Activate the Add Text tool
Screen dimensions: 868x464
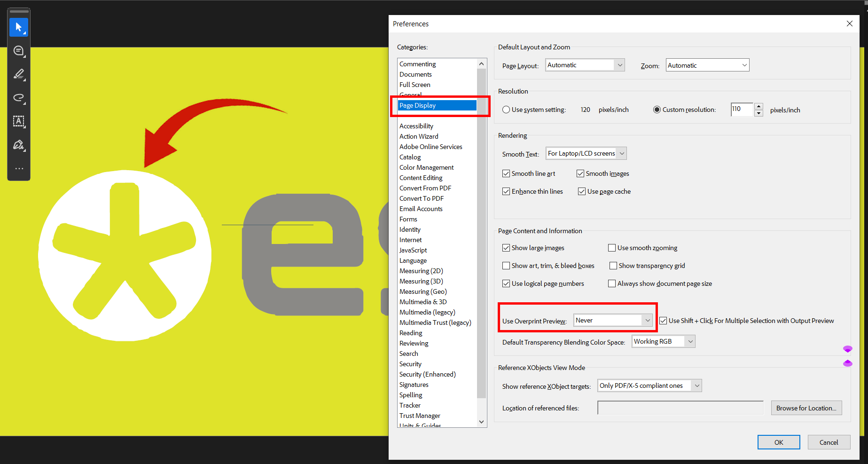pyautogui.click(x=19, y=121)
